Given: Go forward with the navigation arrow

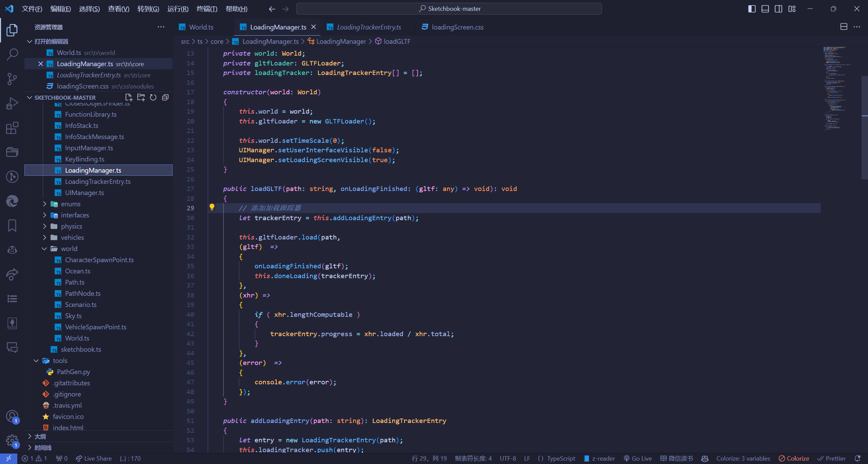Looking at the screenshot, I should (x=285, y=9).
